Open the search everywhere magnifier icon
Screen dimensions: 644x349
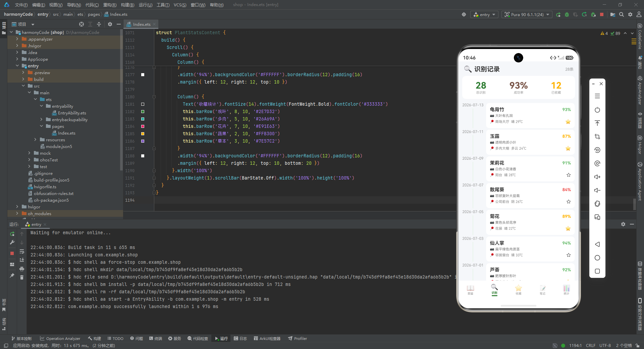coord(622,15)
